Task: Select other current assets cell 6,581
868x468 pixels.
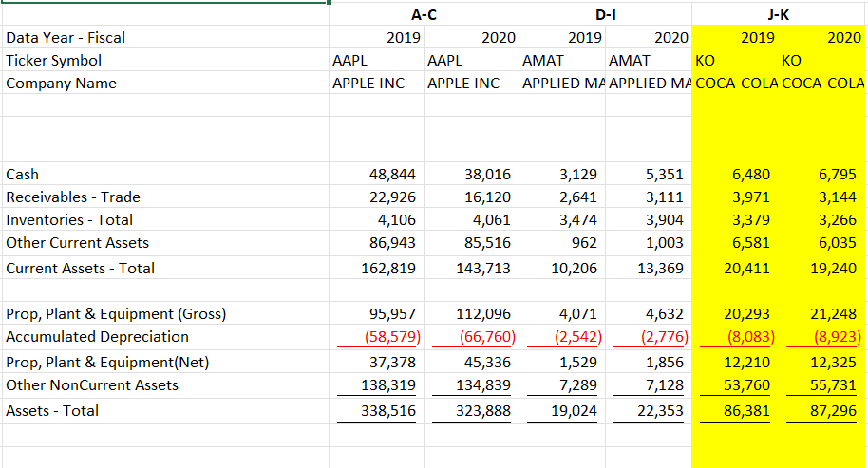Action: pos(735,242)
